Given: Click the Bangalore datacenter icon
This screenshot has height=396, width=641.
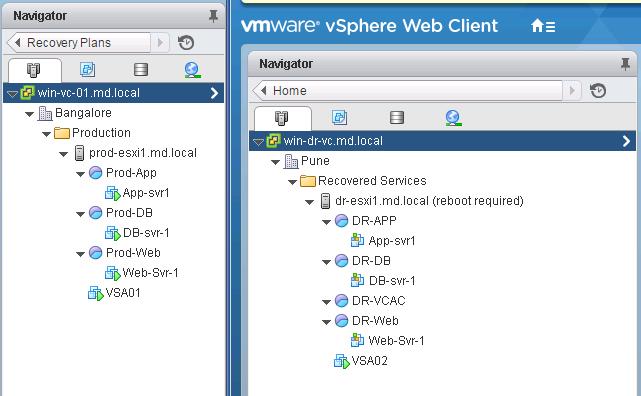Looking at the screenshot, I should pyautogui.click(x=45, y=113).
